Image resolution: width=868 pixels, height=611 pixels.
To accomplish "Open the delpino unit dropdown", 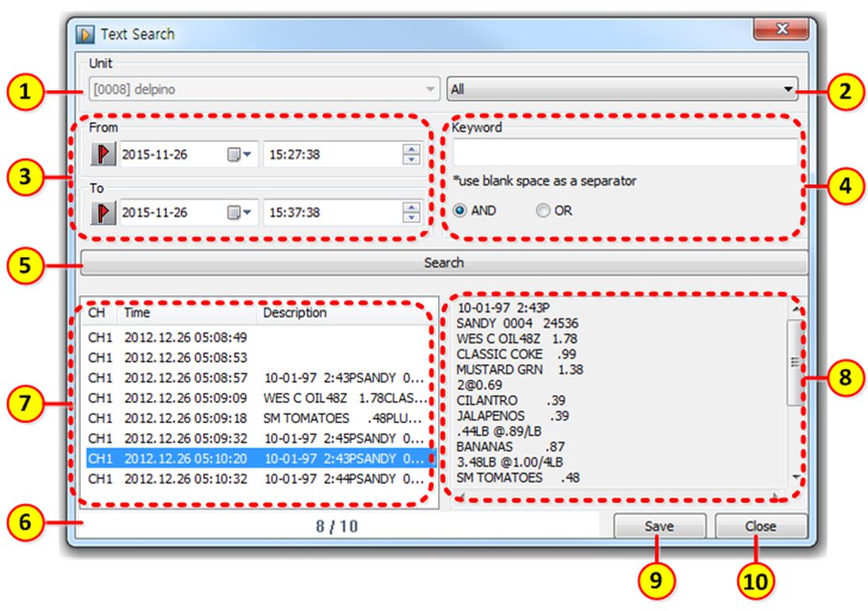I will [x=430, y=90].
